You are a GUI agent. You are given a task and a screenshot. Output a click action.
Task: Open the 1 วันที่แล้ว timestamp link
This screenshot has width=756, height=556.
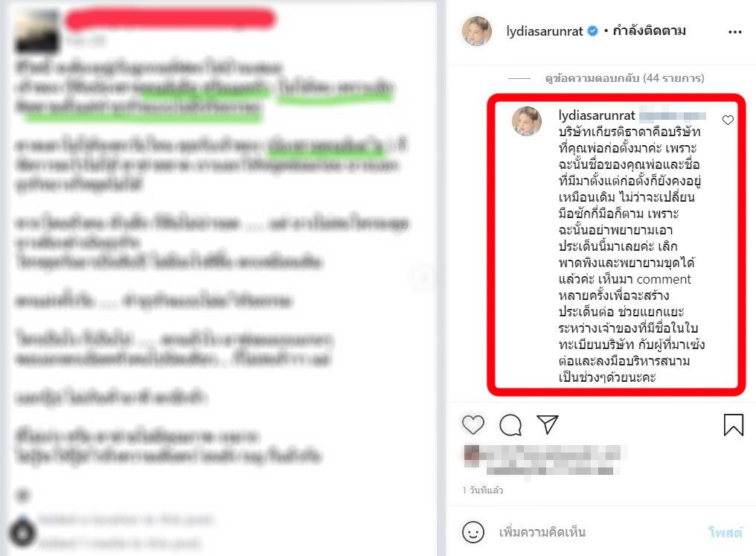(482, 491)
